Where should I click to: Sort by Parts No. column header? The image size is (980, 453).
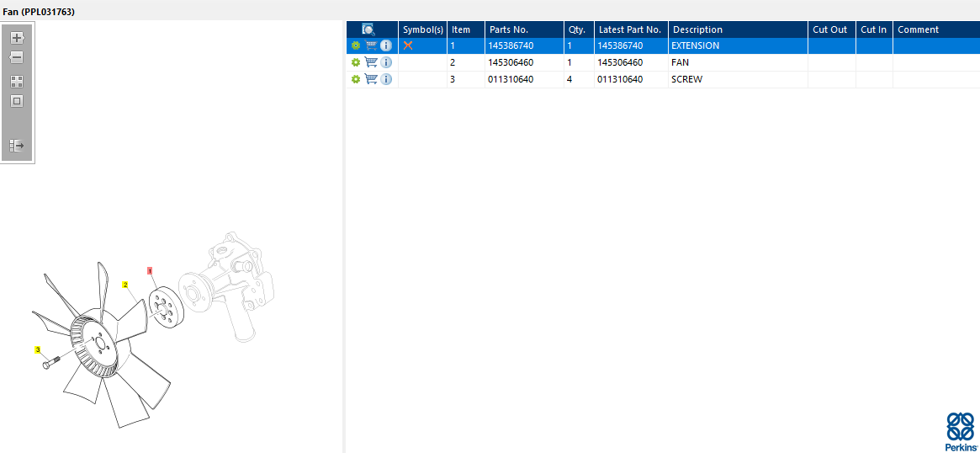coord(524,29)
